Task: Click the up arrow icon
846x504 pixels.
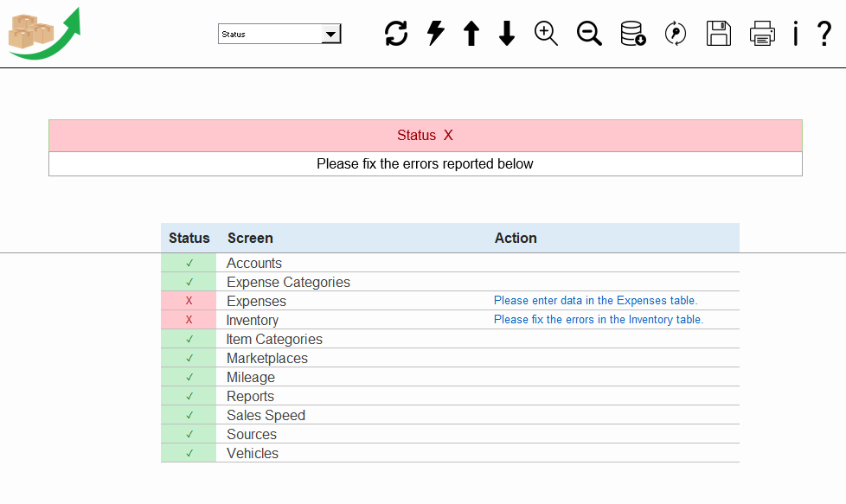Action: pos(471,34)
